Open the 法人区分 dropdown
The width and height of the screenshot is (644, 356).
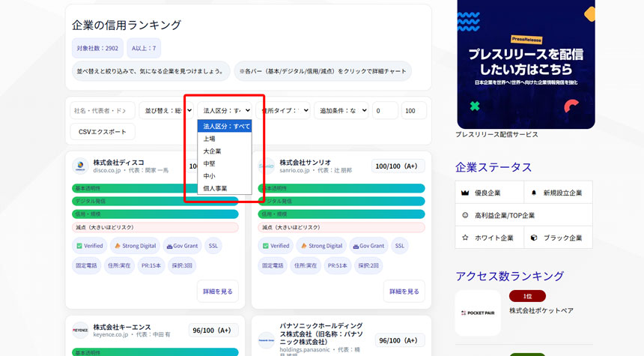click(x=225, y=111)
